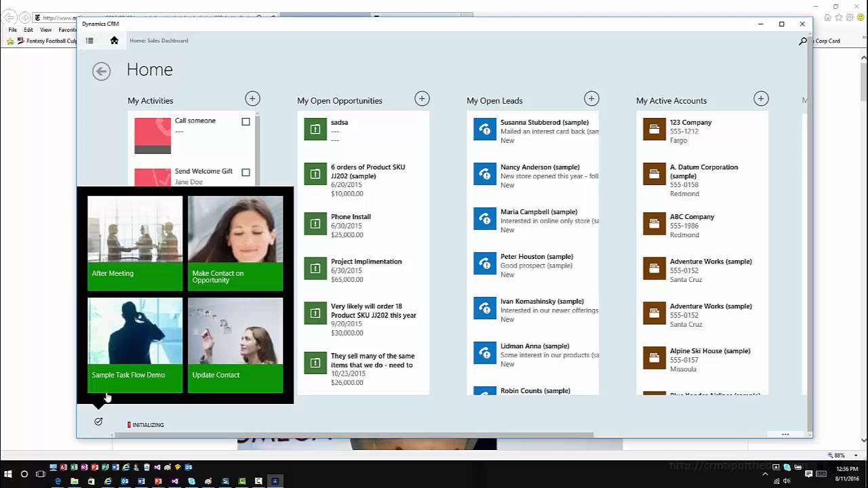Screen dimensions: 868x488
Task: Open the Robin Counts (sample) lead
Action: coord(533,390)
